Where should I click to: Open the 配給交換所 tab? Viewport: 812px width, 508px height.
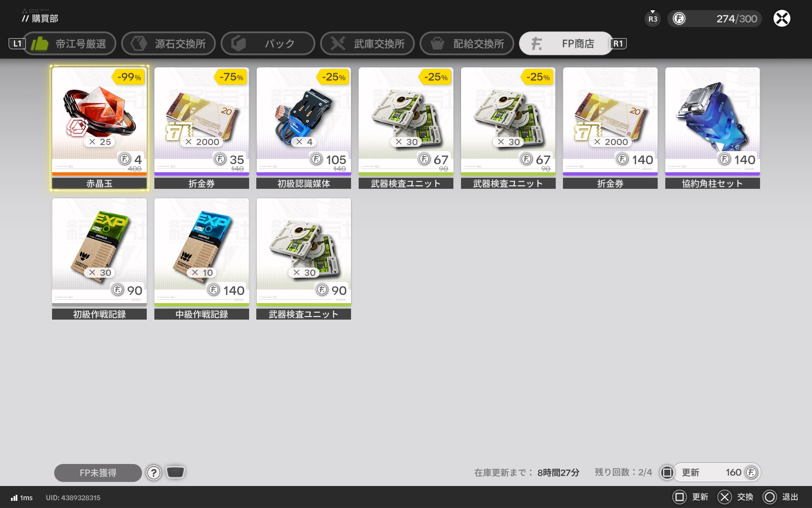click(467, 44)
